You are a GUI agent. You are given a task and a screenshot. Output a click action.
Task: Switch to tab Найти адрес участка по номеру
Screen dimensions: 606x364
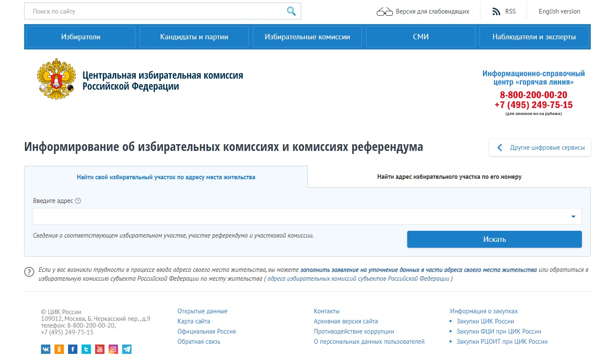[449, 177]
